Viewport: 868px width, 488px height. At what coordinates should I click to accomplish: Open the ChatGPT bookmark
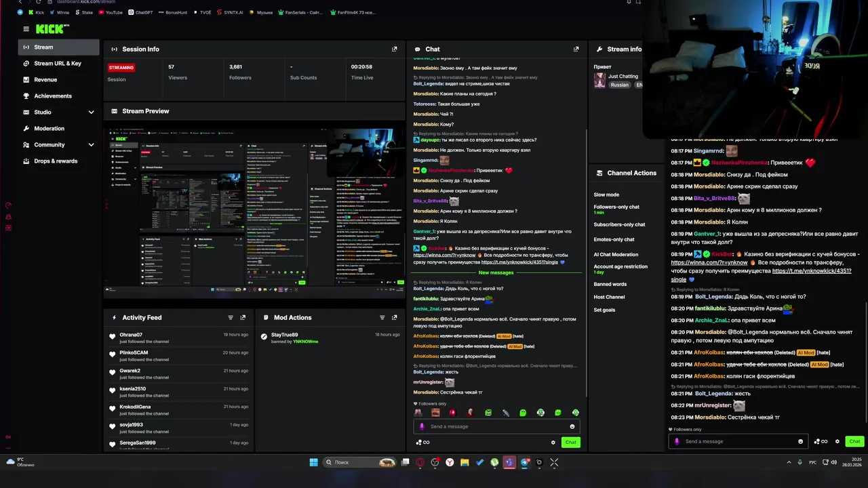click(140, 12)
